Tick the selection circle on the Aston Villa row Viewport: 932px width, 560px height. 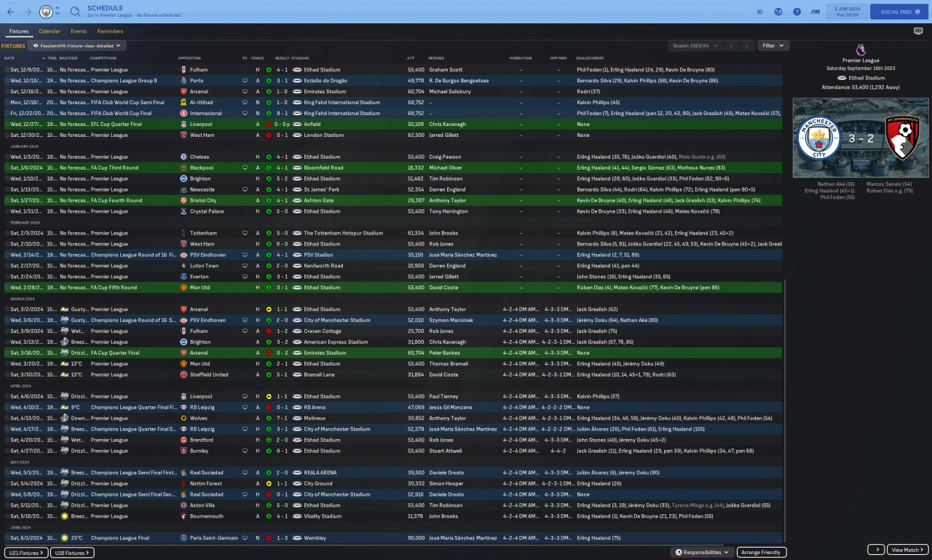tap(7, 505)
